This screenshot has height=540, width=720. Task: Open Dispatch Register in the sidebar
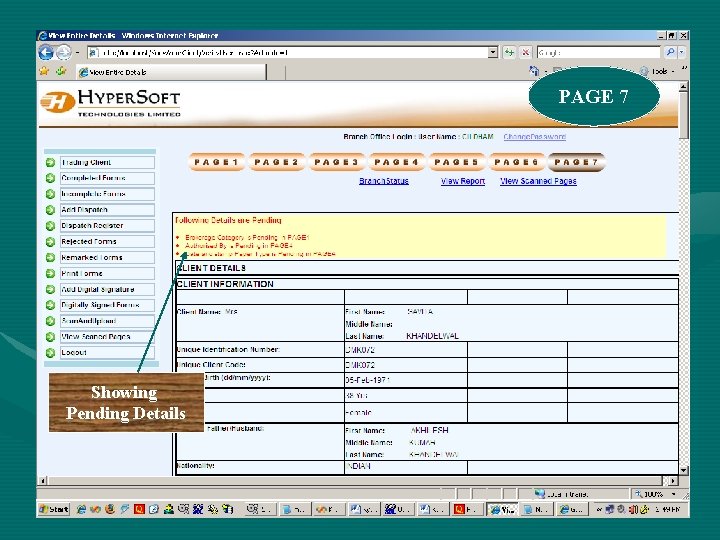107,226
